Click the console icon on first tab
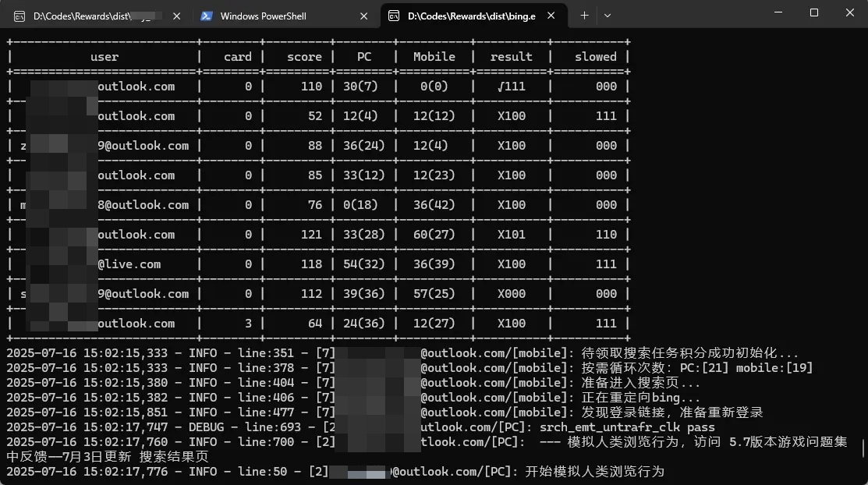The image size is (868, 485). (x=19, y=16)
